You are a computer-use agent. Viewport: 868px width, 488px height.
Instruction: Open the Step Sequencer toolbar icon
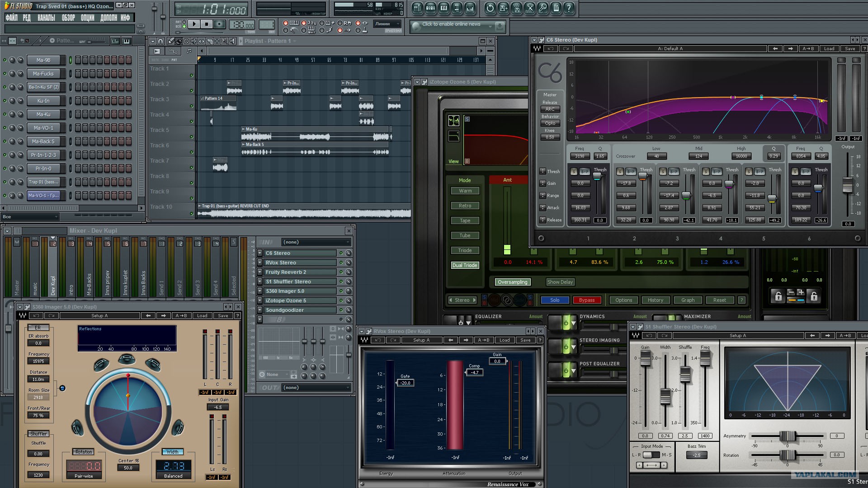click(x=430, y=8)
